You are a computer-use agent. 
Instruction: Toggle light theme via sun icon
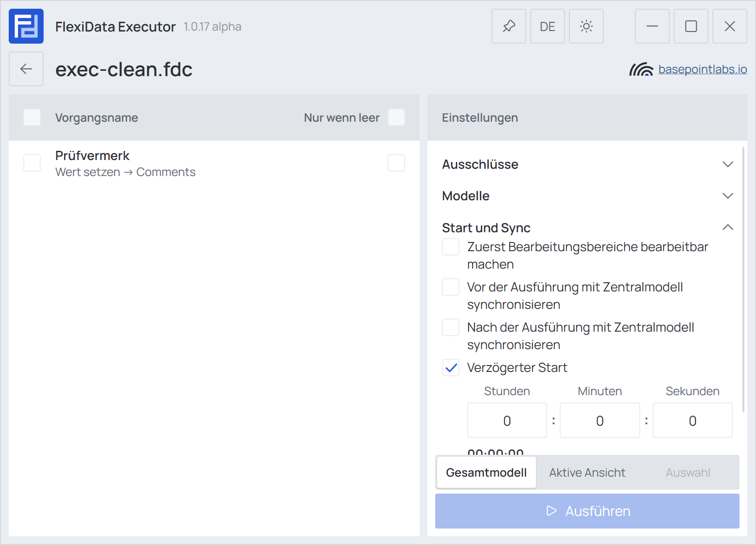(x=586, y=26)
